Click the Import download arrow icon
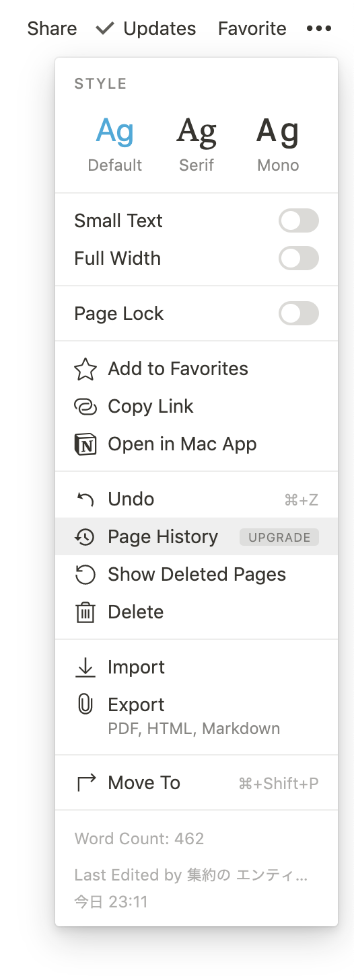Screen dimensions: 354x980 85,667
